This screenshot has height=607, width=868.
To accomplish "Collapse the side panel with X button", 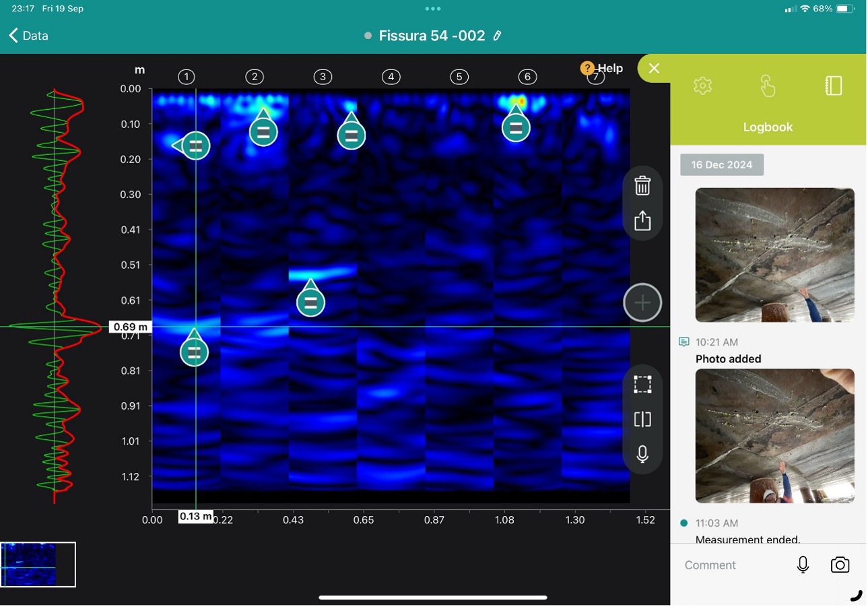I will (x=654, y=68).
